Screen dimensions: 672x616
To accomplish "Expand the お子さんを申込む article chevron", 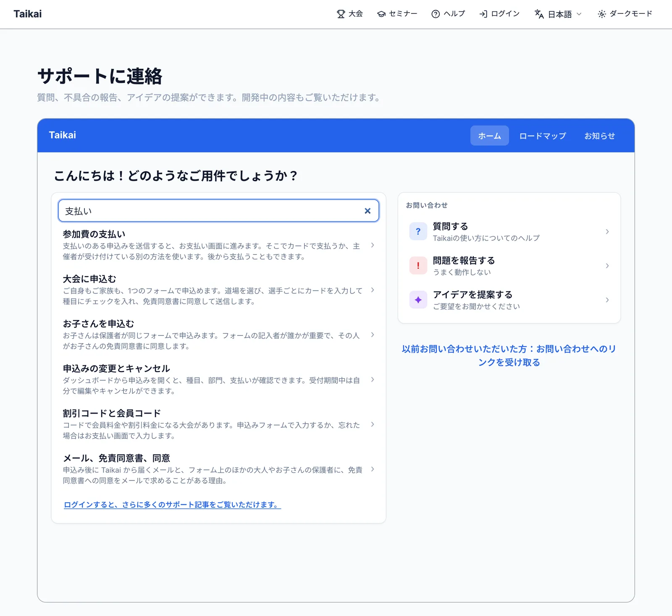I will [373, 335].
